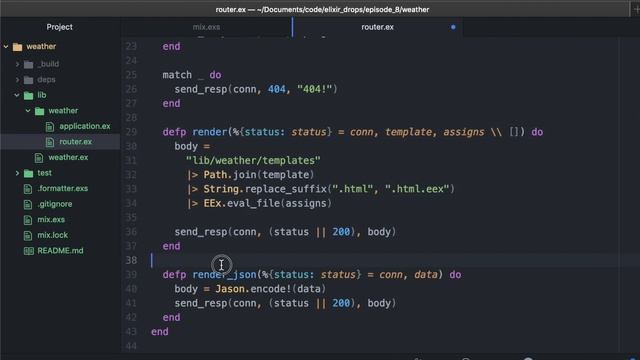
Task: Click the router.ex file icon in tree
Action: click(x=50, y=142)
